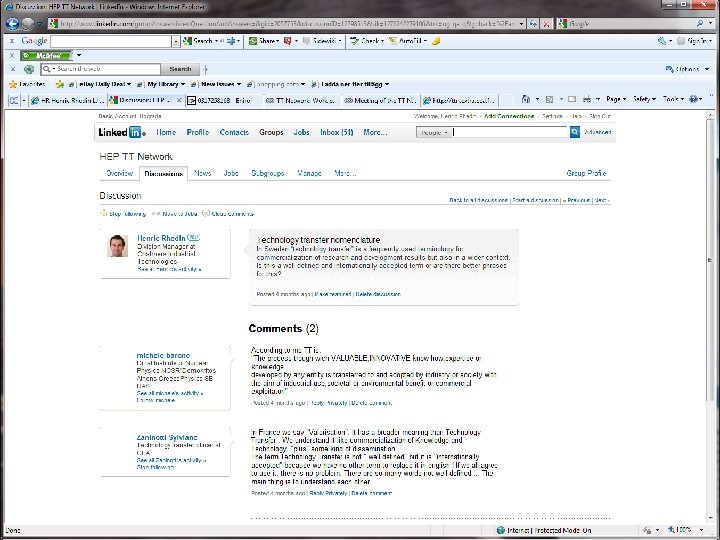Click the highlighter icon after AutoFill
This screenshot has width=720, height=540.
[436, 41]
